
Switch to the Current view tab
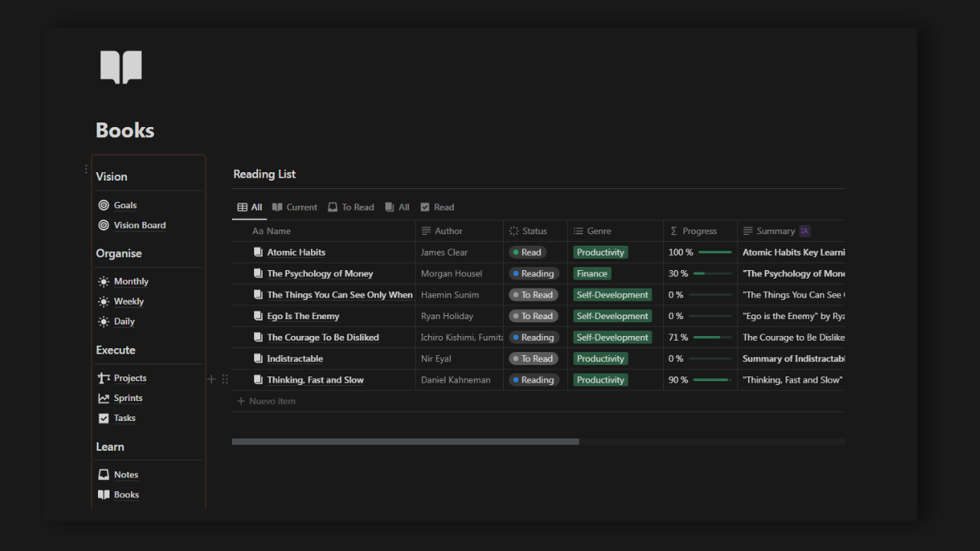295,207
